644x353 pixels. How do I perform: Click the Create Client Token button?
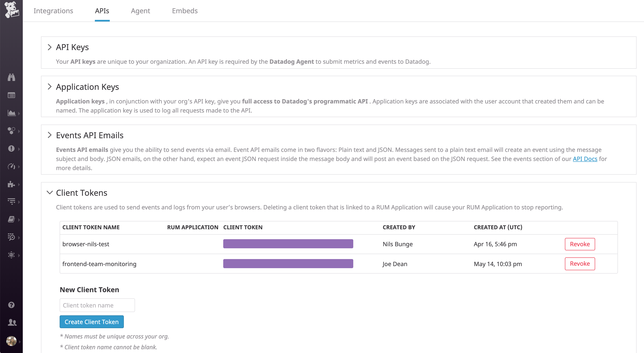(x=92, y=322)
